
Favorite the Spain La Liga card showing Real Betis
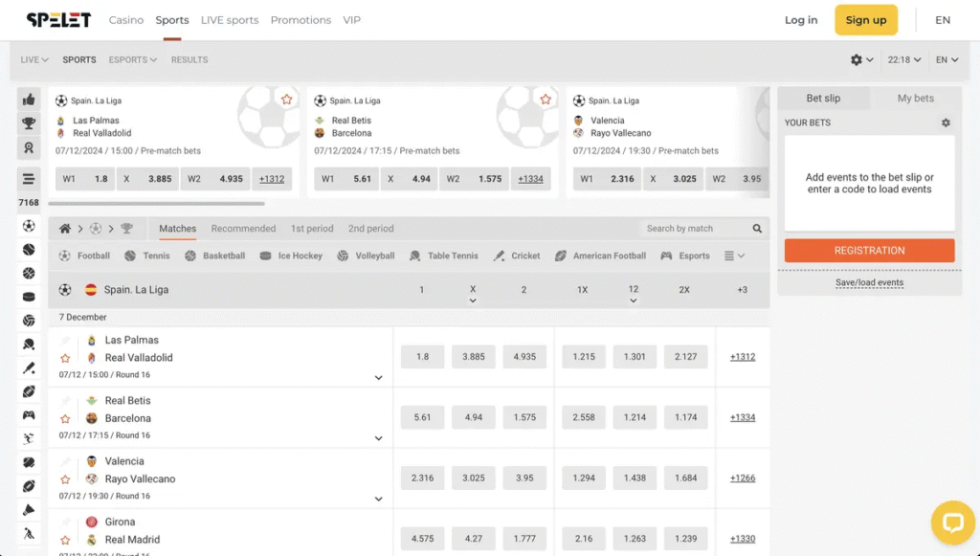coord(546,99)
